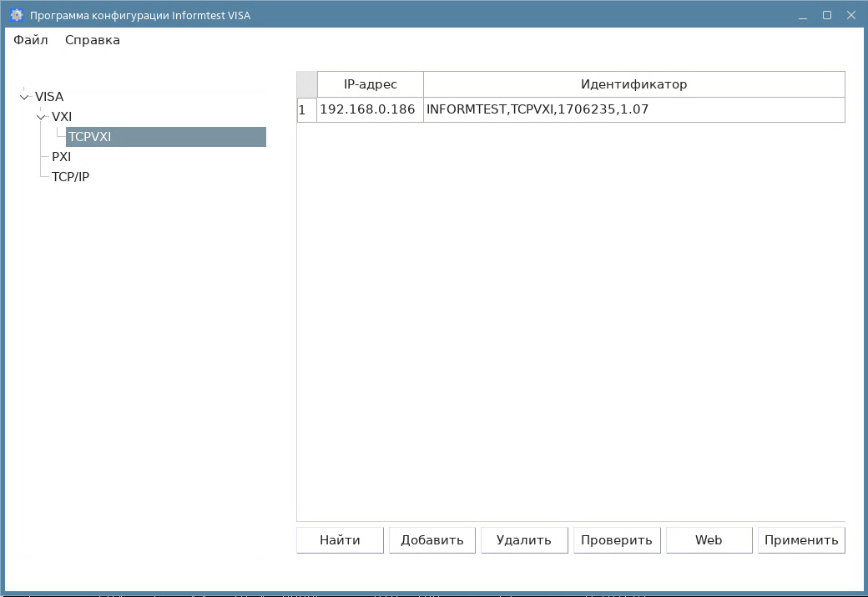Select the 192.168.0.186 IP cell
This screenshot has width=868, height=597.
[x=371, y=109]
